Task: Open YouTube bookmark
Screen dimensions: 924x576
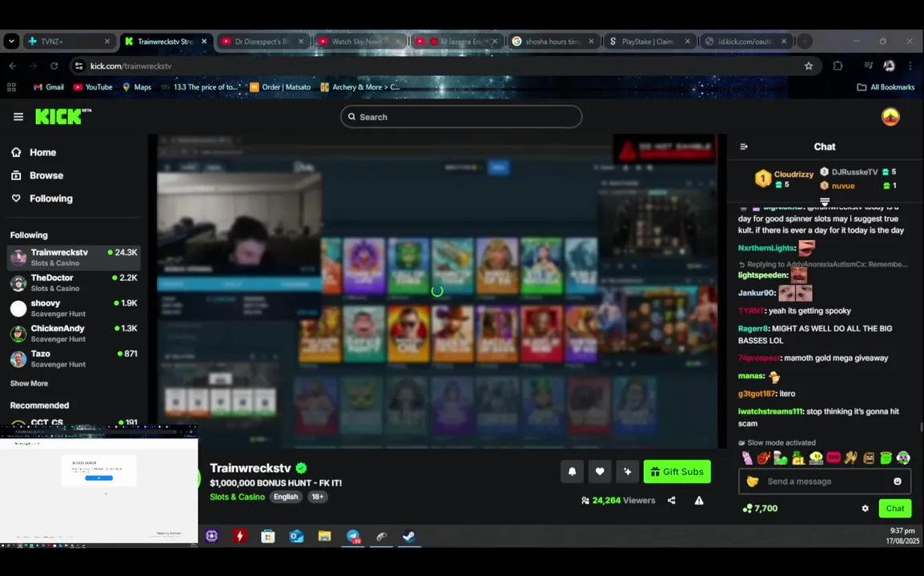Action: (x=93, y=87)
